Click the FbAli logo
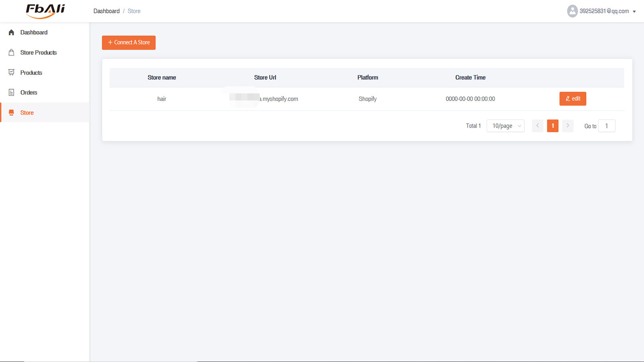This screenshot has height=362, width=644. point(45,11)
